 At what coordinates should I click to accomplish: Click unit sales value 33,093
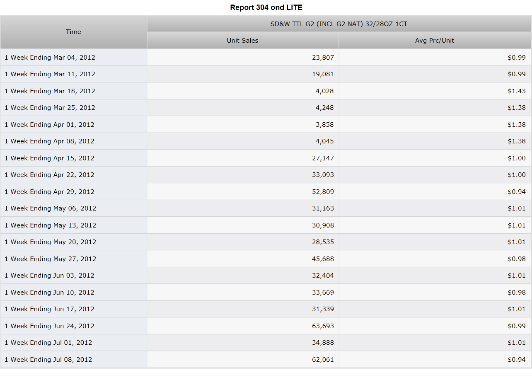(x=323, y=175)
